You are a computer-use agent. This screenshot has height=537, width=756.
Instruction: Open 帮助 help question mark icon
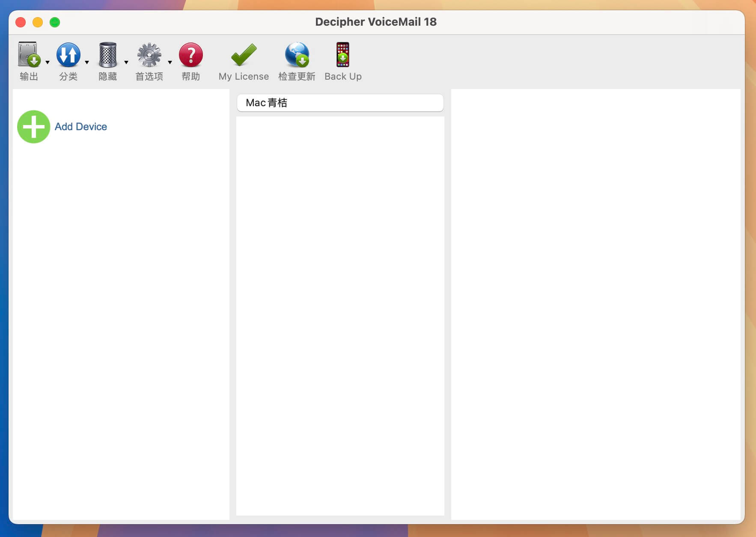tap(190, 55)
